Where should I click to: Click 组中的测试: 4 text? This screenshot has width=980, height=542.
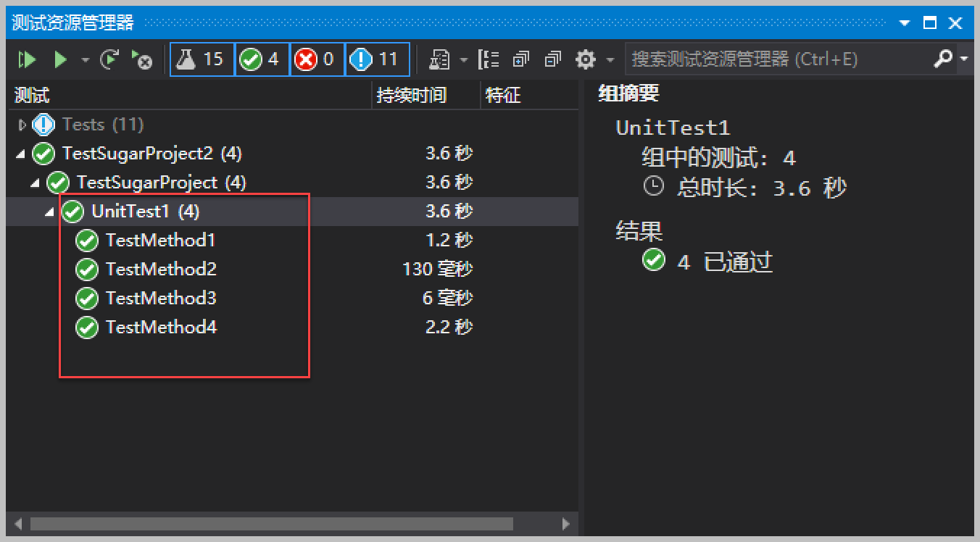coord(718,157)
